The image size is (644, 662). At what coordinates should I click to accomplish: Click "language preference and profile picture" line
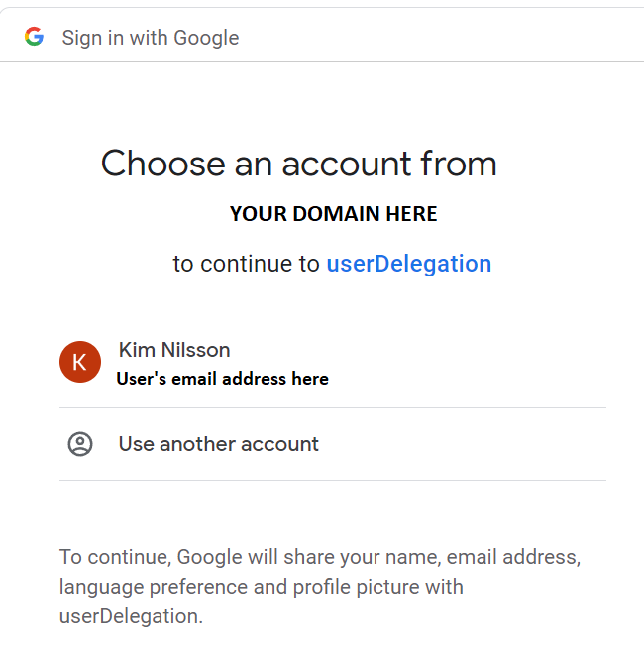(x=262, y=587)
